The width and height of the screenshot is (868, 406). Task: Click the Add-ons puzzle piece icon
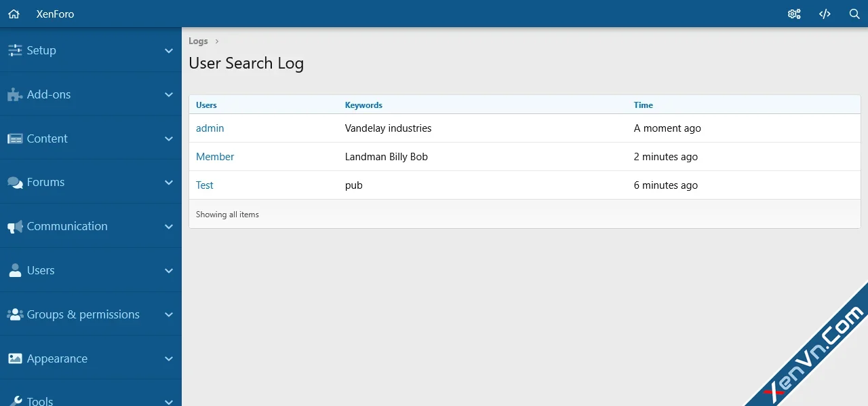pyautogui.click(x=14, y=94)
